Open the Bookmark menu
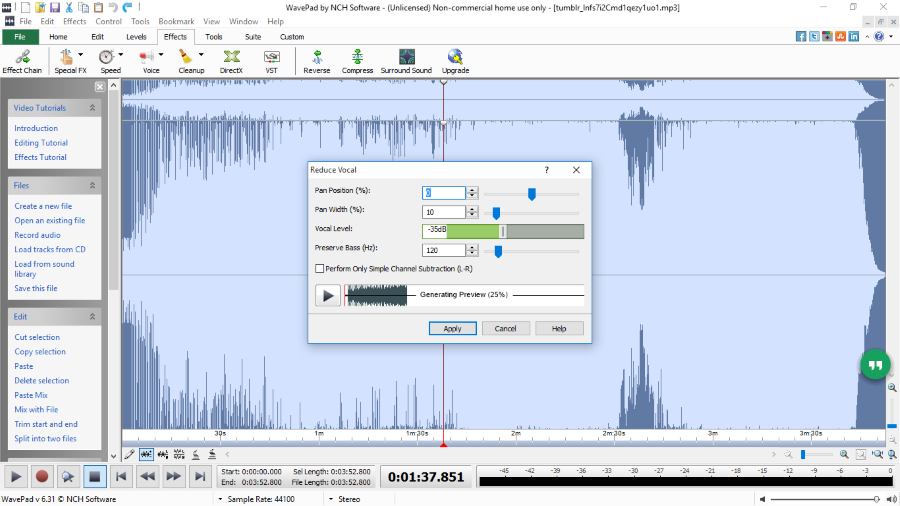This screenshot has width=900, height=506. click(x=176, y=21)
